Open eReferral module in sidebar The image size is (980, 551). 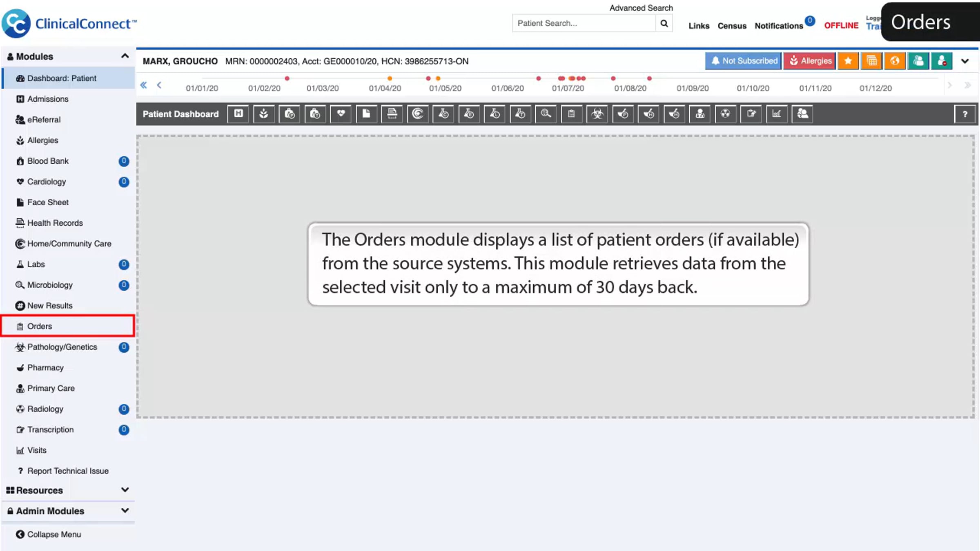(68, 120)
